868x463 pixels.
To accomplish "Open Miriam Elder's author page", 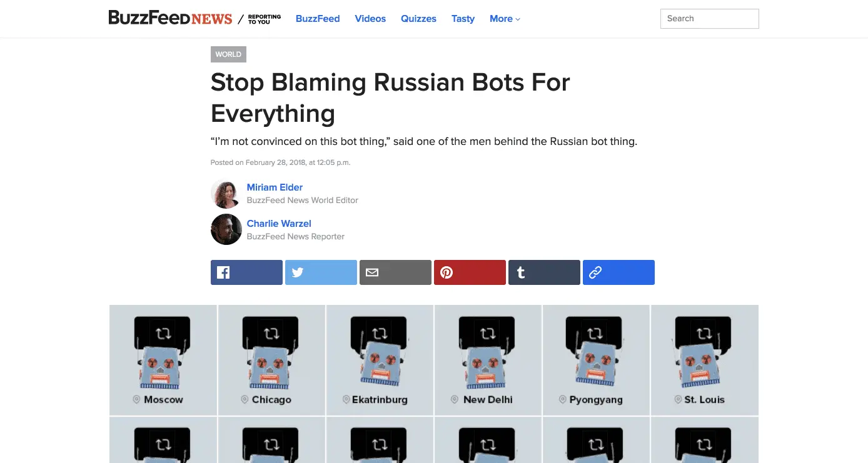I will coord(275,187).
